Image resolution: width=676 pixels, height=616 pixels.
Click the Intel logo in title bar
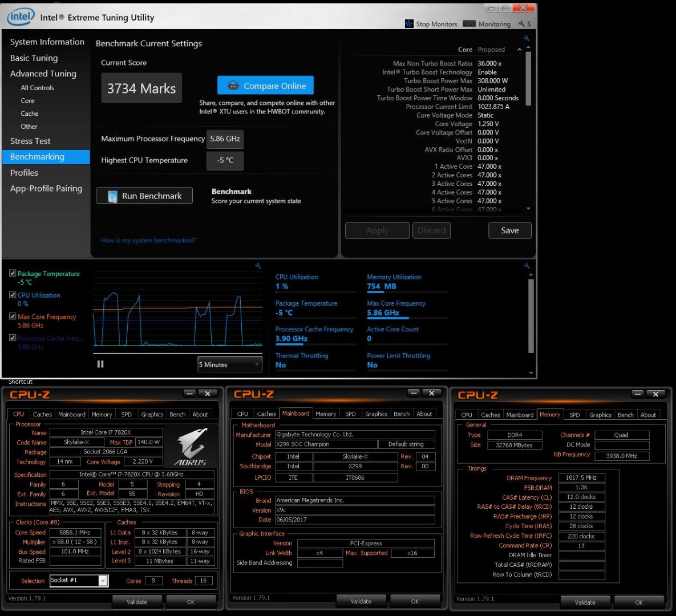[21, 17]
